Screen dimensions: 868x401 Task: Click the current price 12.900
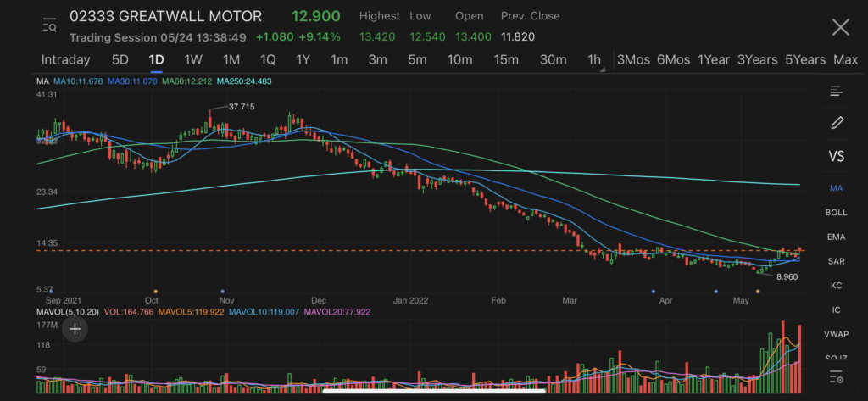point(316,16)
